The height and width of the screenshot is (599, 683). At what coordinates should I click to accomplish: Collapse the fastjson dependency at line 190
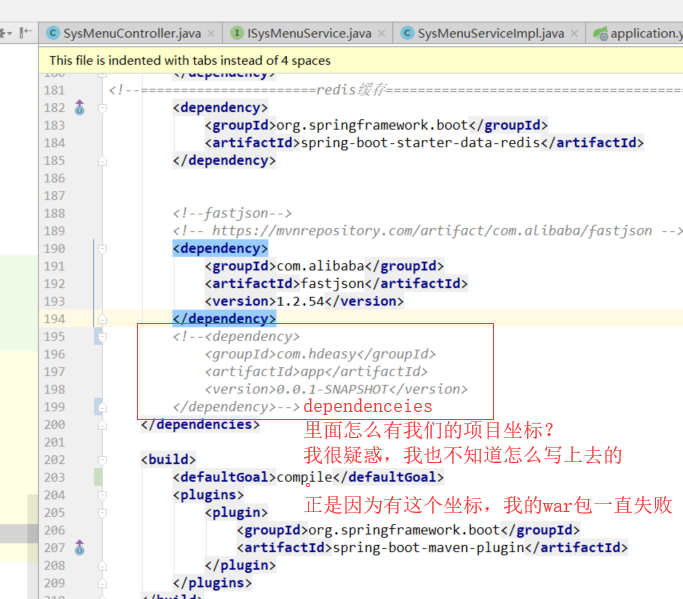point(102,249)
